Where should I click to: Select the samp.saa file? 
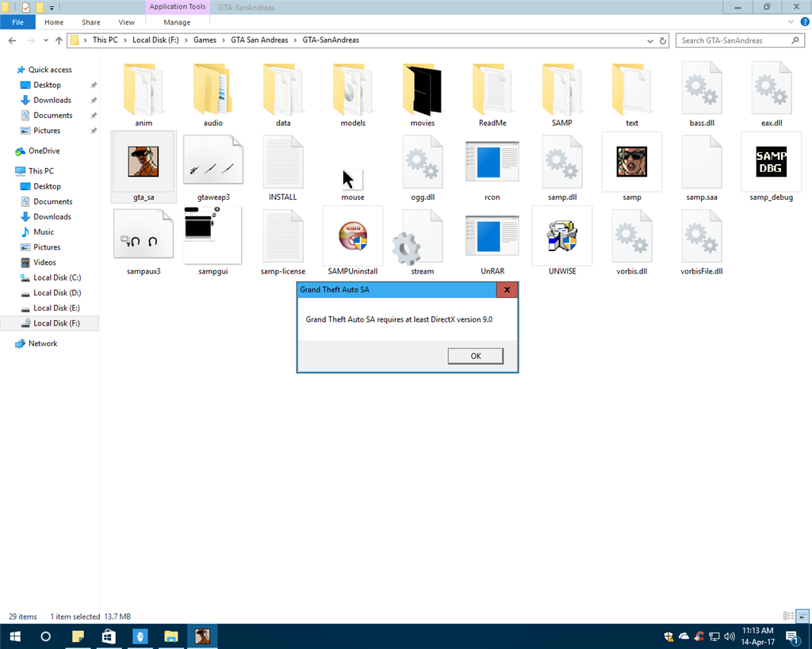click(x=702, y=162)
